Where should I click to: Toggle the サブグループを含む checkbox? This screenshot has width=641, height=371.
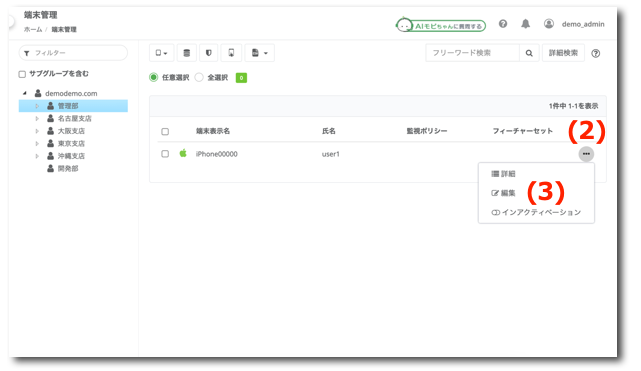tap(22, 74)
